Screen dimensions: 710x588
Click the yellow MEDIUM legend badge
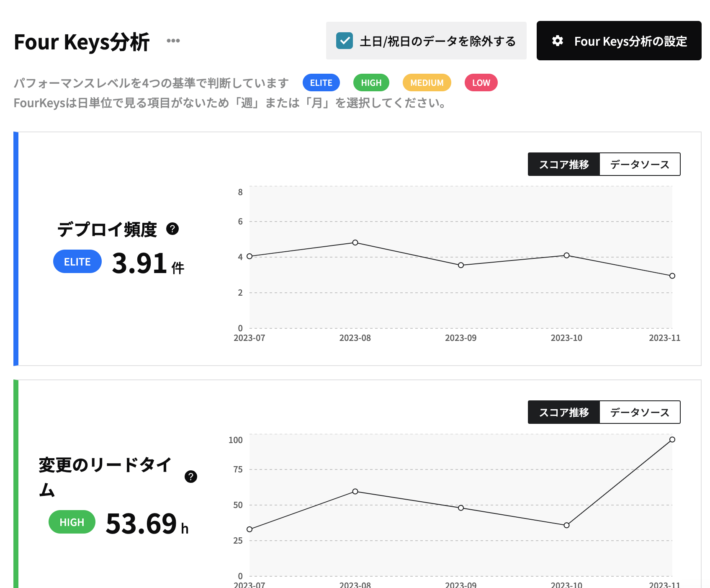coord(427,83)
